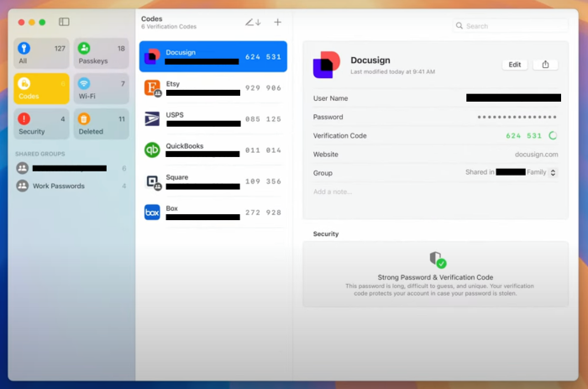Screen dimensions: 588x389
Task: Select the QuickBooks entry in the Codes list
Action: coord(213,150)
